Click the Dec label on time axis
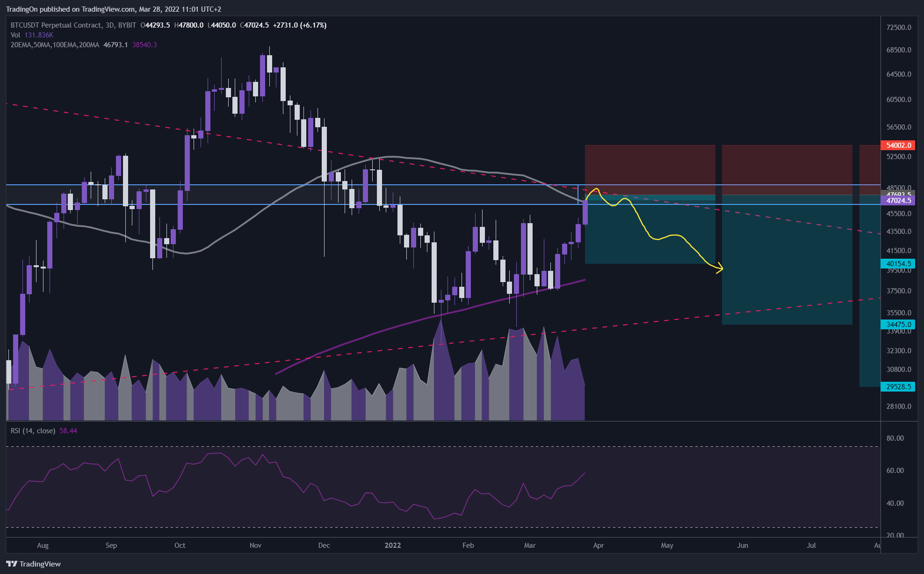The height and width of the screenshot is (574, 924). (x=324, y=545)
